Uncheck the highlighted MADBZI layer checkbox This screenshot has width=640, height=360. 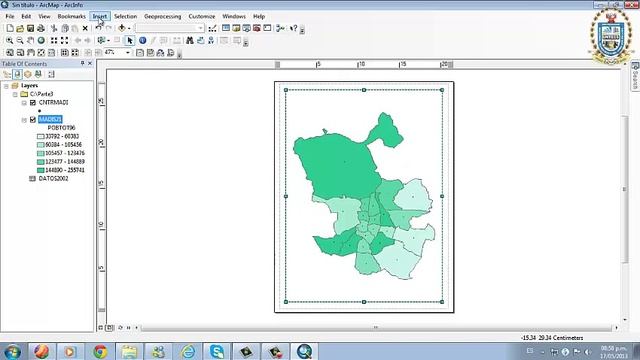pyautogui.click(x=33, y=120)
